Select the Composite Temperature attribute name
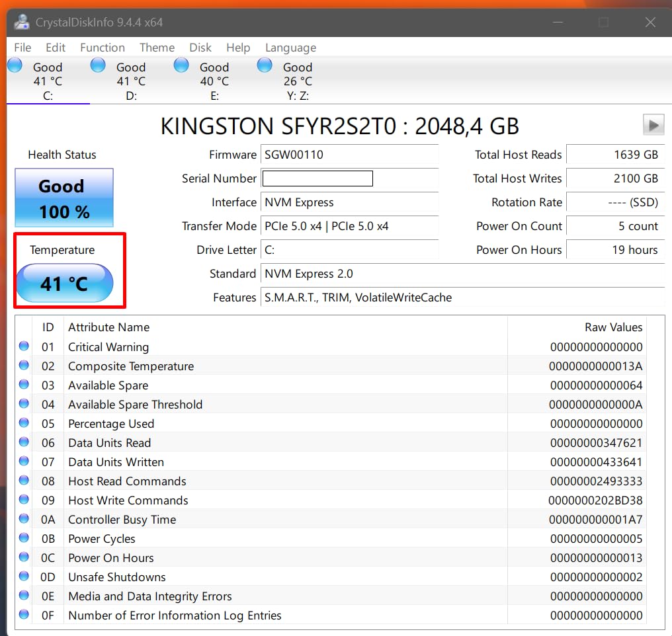The image size is (672, 636). [x=131, y=366]
